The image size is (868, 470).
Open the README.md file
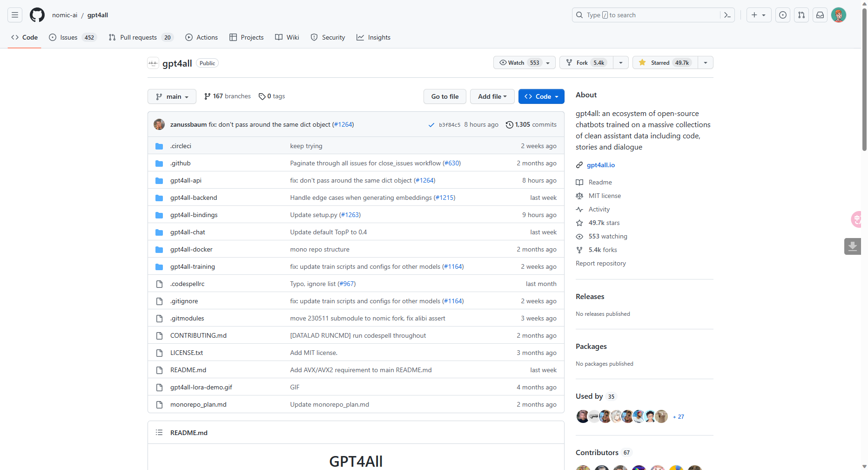(x=188, y=370)
